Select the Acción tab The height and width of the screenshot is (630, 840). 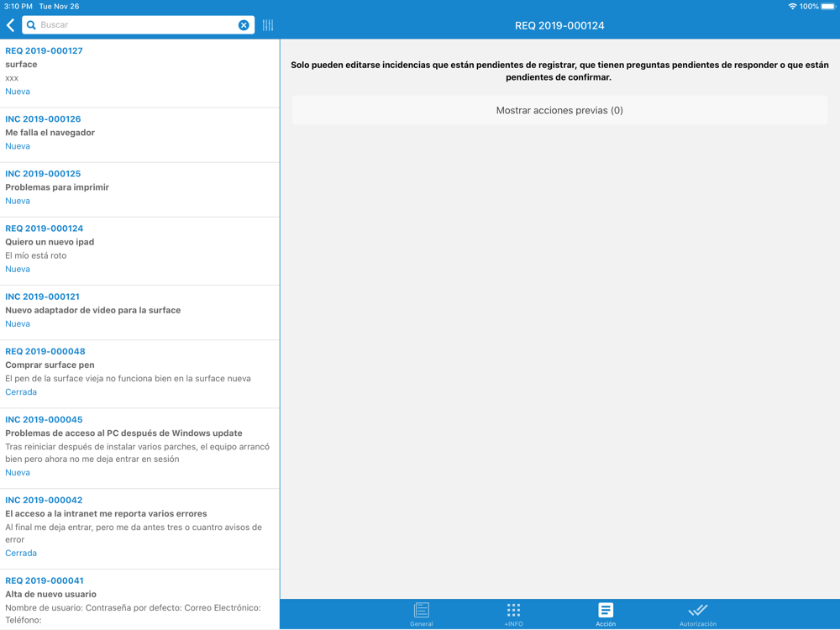tap(606, 614)
